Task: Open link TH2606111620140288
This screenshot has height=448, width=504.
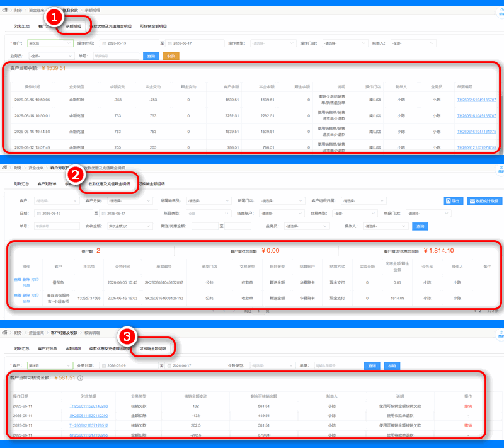Action: click(x=89, y=406)
